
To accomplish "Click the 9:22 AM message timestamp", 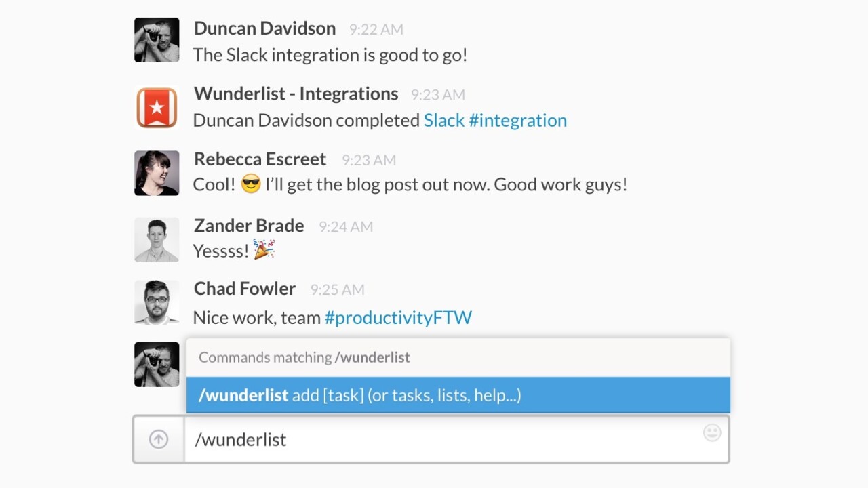I will tap(376, 29).
